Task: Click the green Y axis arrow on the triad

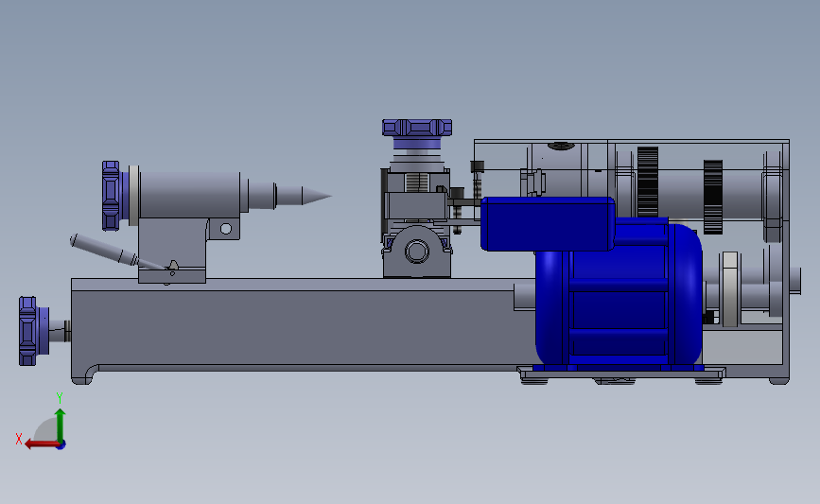Action: [x=61, y=426]
